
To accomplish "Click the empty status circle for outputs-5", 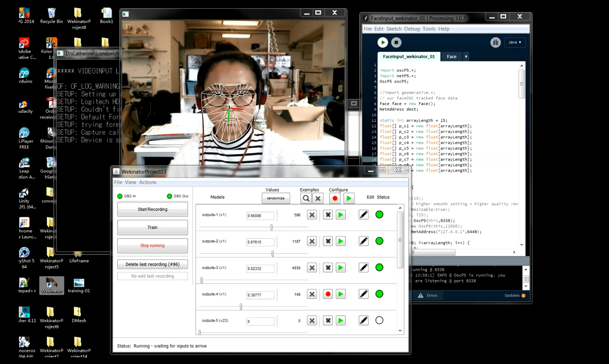I will click(379, 320).
